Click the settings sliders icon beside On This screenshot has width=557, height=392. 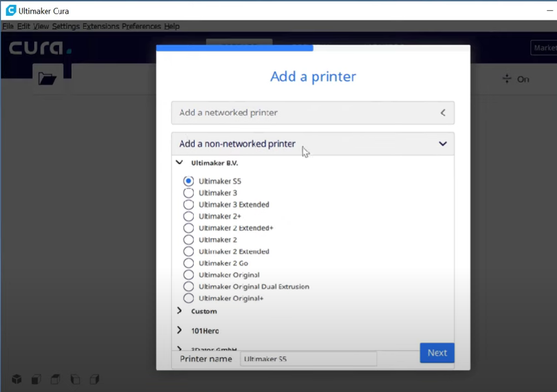pyautogui.click(x=507, y=78)
